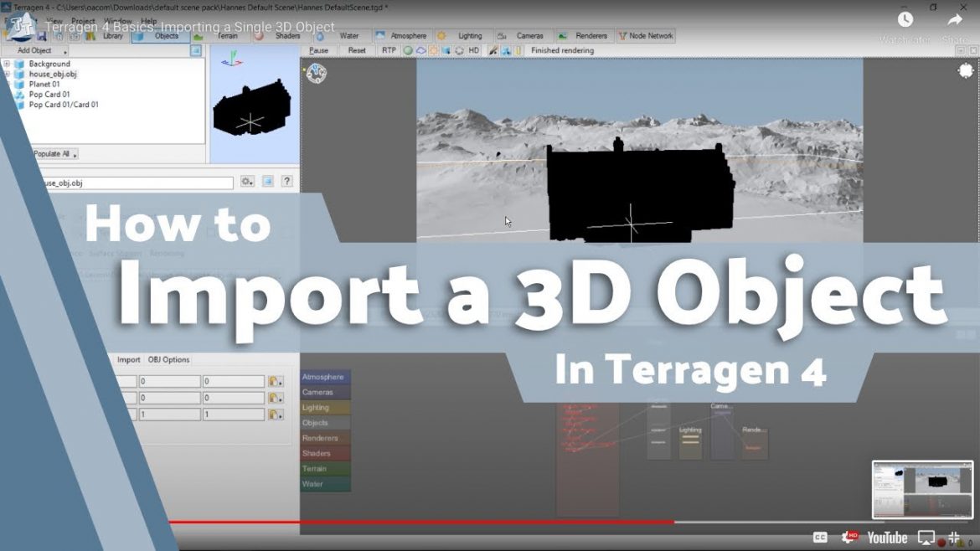
Task: Expand the Background node in the object list
Action: click(x=7, y=64)
